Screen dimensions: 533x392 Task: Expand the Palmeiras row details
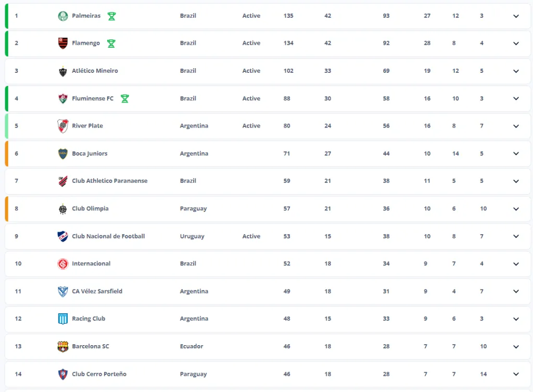coord(516,16)
